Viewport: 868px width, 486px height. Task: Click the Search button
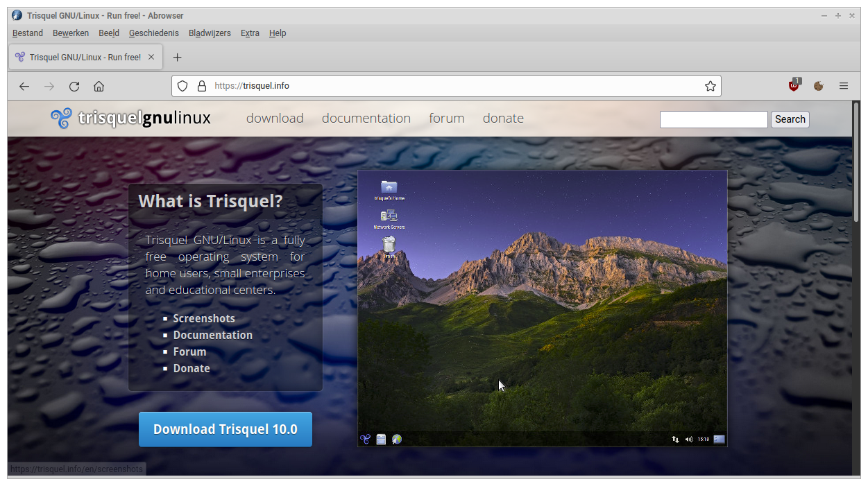coord(790,119)
